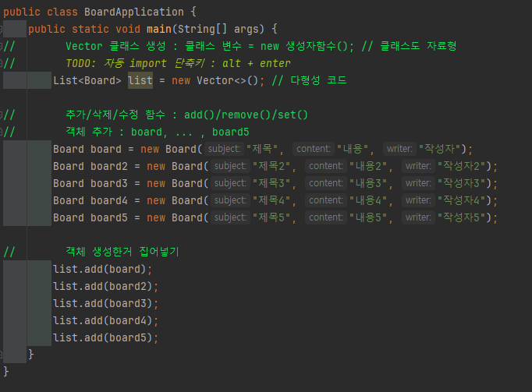Click the closing brace of main method
Screen dimensions: 532x392
tap(31, 355)
